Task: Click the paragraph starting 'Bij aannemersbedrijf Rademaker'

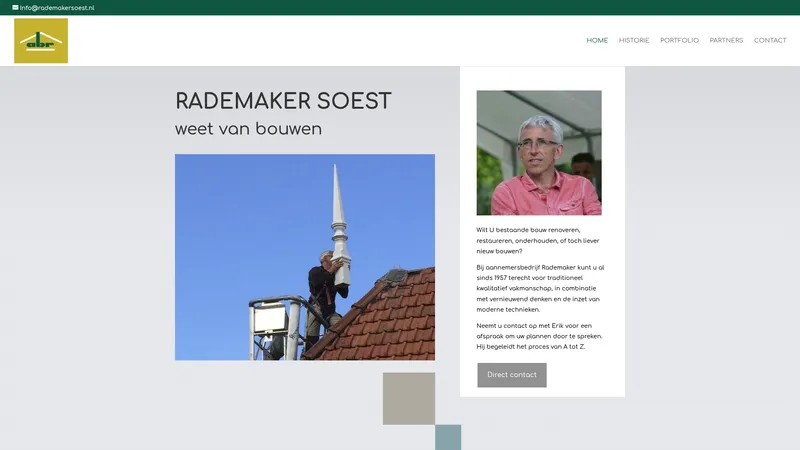Action: coord(540,288)
